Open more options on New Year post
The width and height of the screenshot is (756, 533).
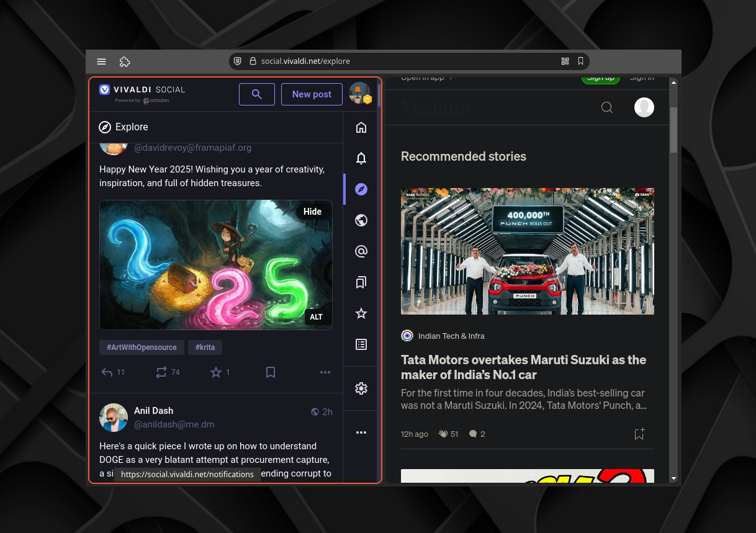[x=325, y=372]
